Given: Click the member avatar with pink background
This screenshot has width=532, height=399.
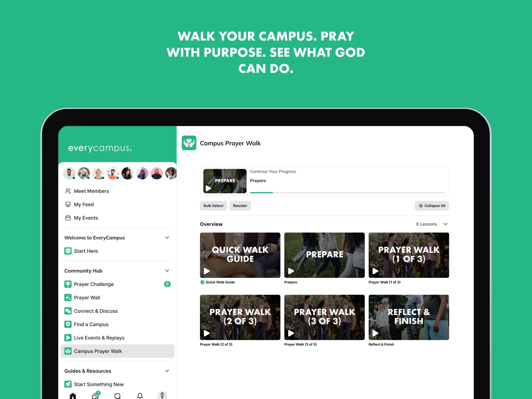Looking at the screenshot, I should pos(157,173).
